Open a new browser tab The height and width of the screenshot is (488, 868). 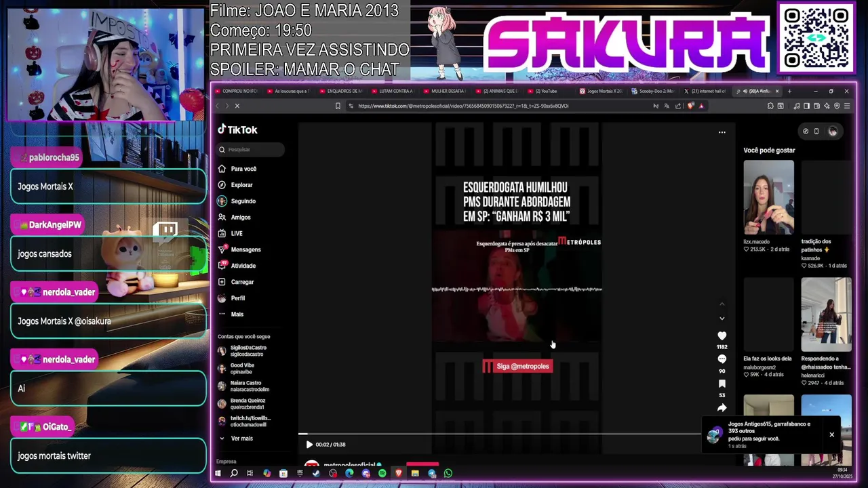pos(789,91)
